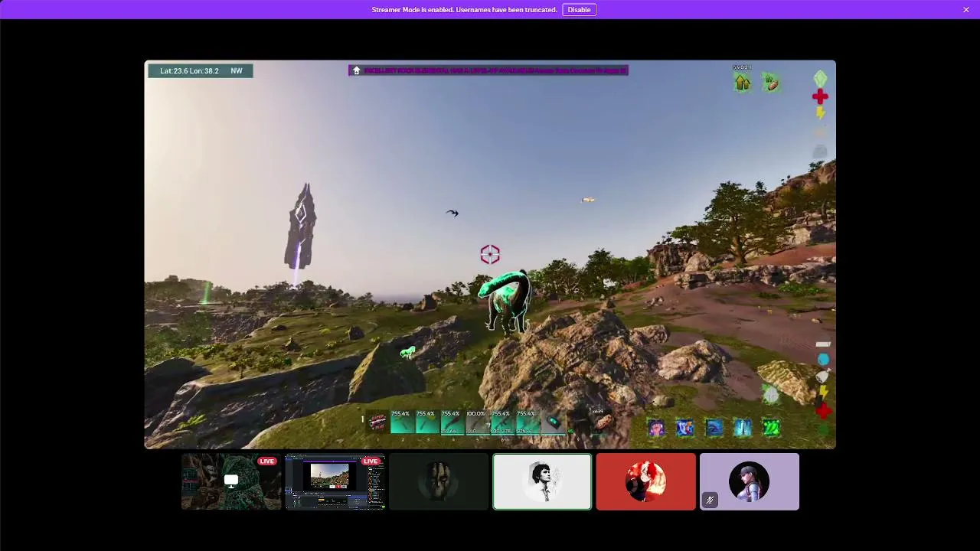980x551 pixels.
Task: Click the yellow stamina bolt at top right
Action: coord(820,113)
